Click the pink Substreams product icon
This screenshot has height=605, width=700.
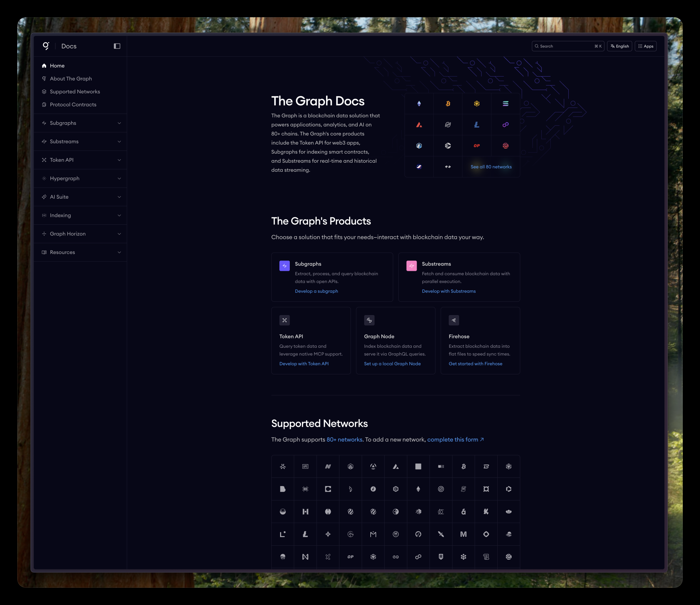[x=411, y=266]
